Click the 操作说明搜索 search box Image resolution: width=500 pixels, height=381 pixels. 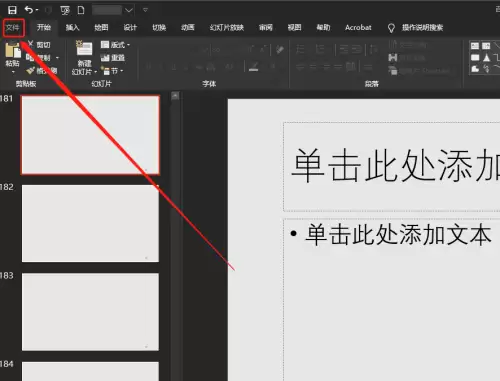pyautogui.click(x=422, y=27)
